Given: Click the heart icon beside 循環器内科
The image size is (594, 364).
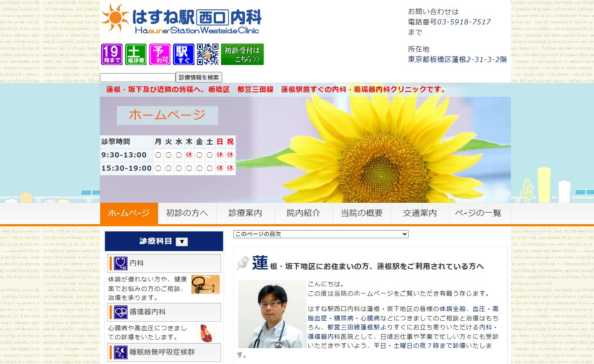Looking at the screenshot, I should point(121,312).
